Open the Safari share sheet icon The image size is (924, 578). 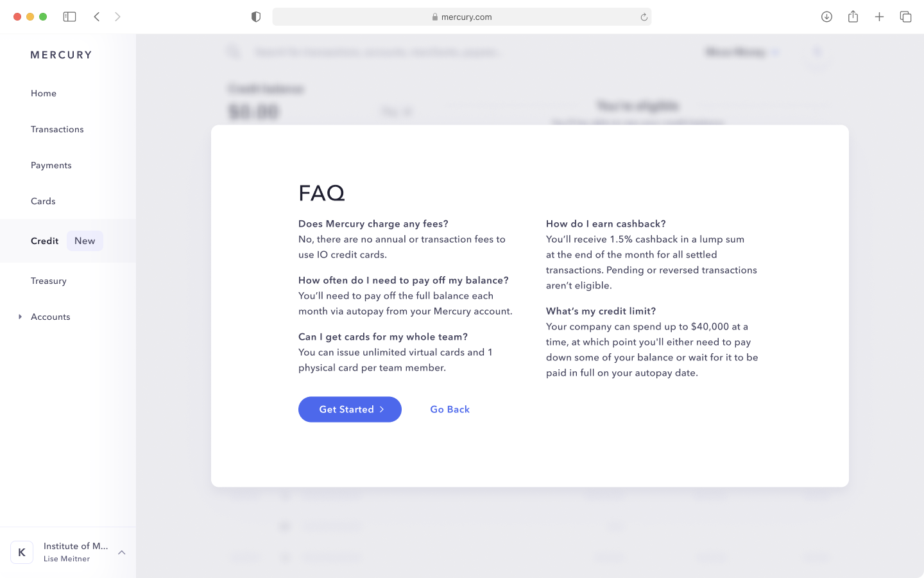[x=853, y=17]
